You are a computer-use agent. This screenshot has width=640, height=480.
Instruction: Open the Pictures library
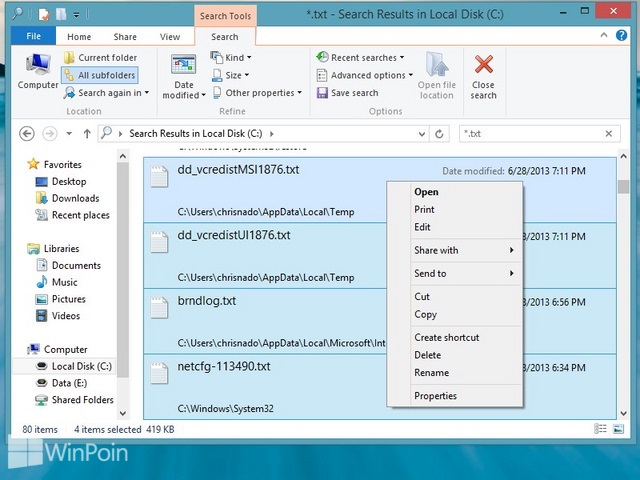[61, 299]
